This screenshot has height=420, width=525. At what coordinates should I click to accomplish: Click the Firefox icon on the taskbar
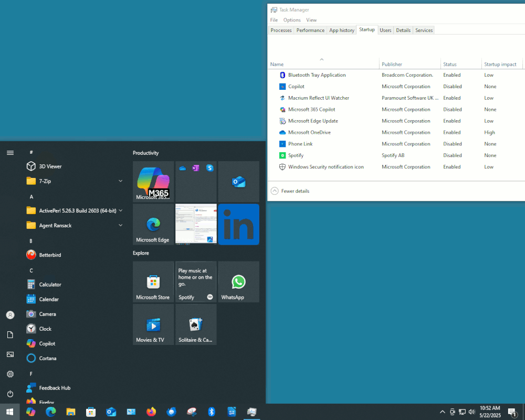click(x=151, y=412)
